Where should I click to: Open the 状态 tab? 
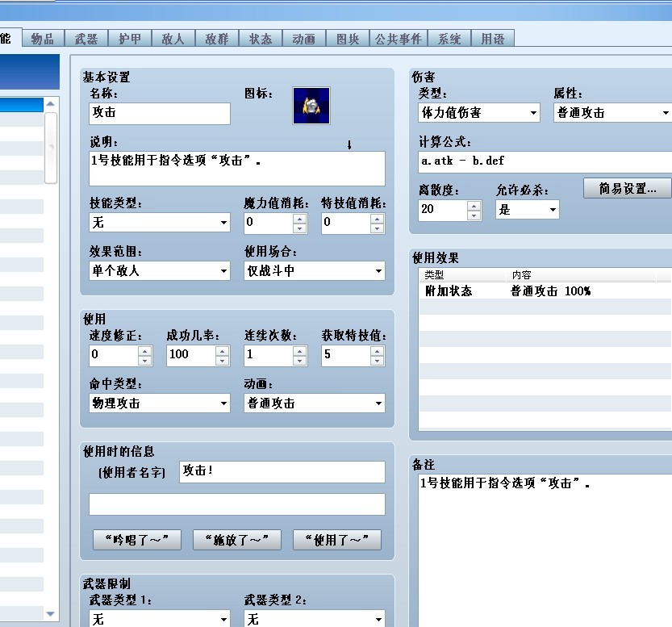point(261,39)
